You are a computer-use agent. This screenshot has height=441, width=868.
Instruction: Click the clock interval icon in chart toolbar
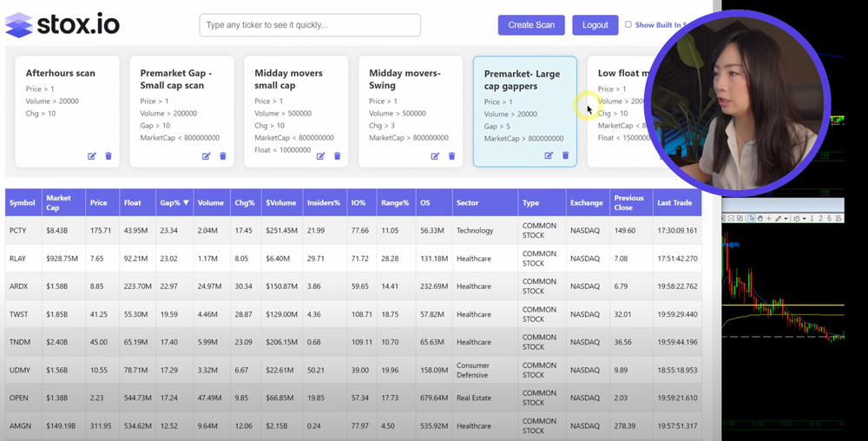click(x=797, y=219)
